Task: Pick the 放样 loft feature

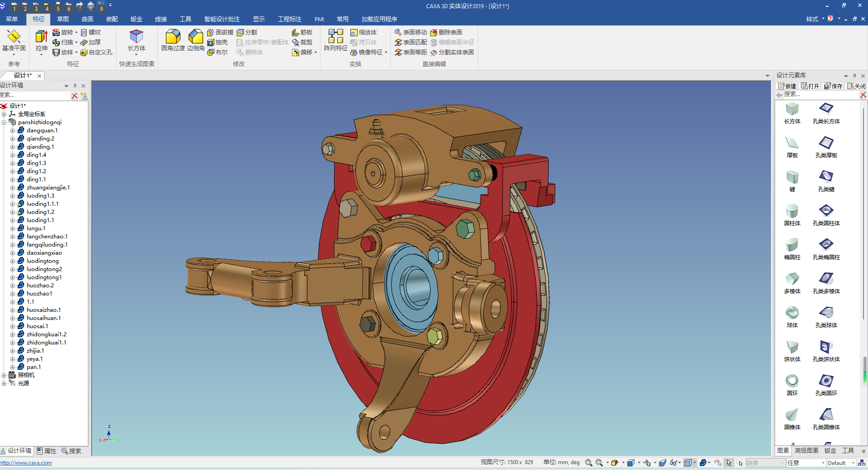Action: [x=63, y=52]
